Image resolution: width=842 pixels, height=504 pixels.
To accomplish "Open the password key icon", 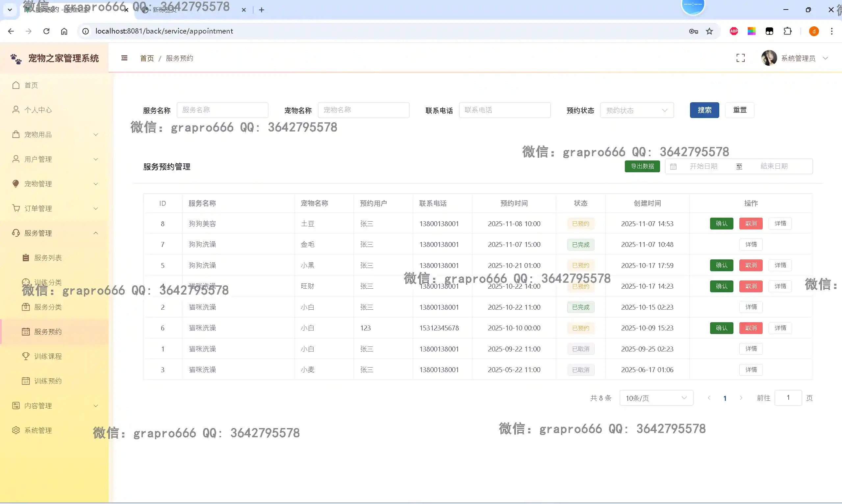I will pos(693,31).
